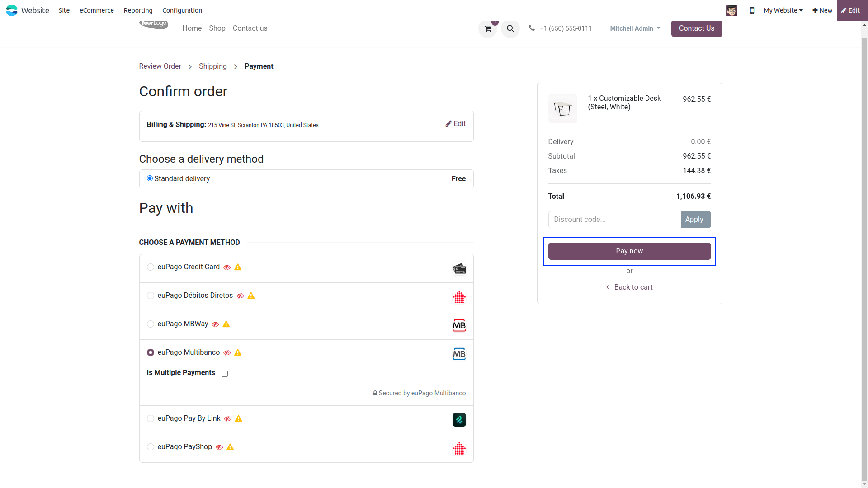This screenshot has width=868, height=488.
Task: Go to Home page link
Action: point(192,28)
